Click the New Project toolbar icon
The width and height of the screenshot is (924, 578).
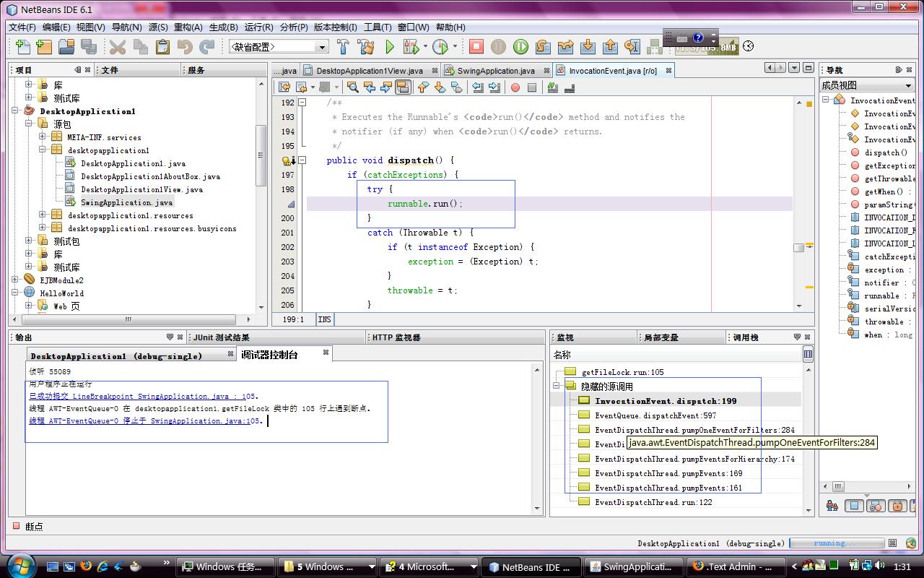click(45, 47)
